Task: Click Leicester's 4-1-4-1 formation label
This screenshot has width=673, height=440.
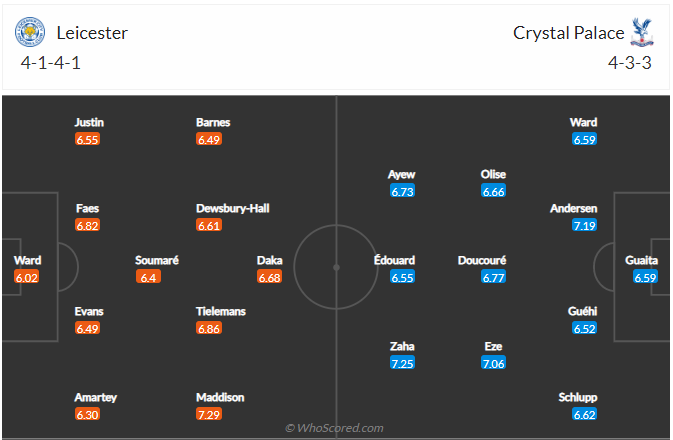Action: (x=49, y=62)
